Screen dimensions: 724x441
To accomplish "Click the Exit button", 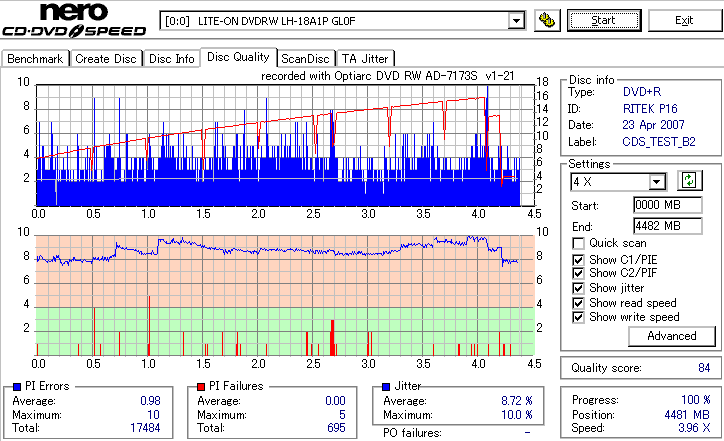I will pyautogui.click(x=684, y=20).
